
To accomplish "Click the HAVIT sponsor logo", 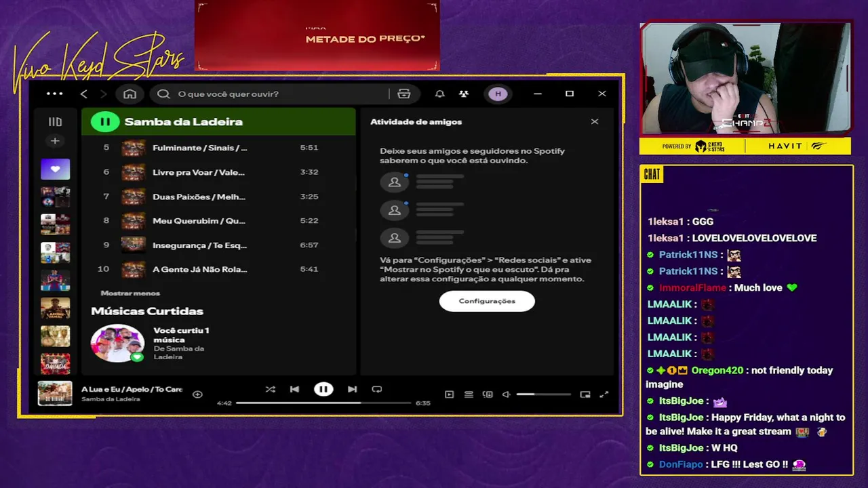I will 785,146.
